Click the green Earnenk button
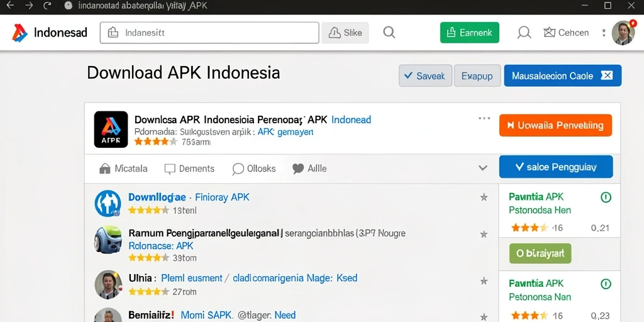The image size is (644, 322). (x=469, y=33)
